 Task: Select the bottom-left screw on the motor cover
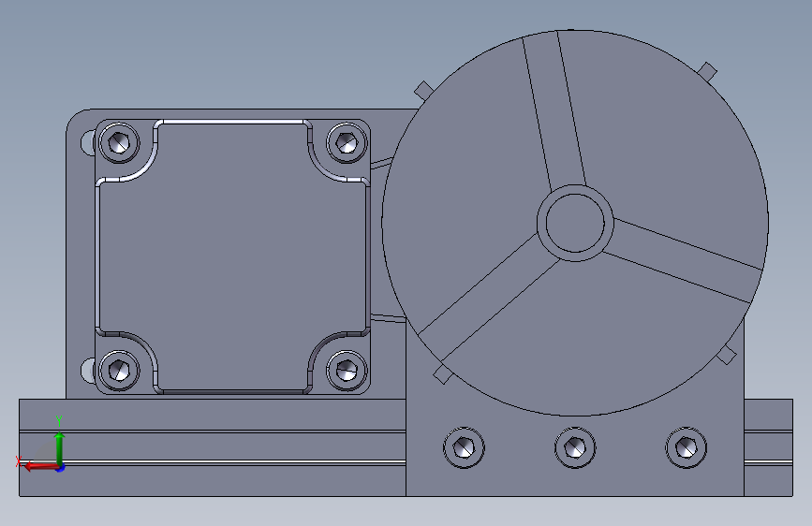(119, 371)
